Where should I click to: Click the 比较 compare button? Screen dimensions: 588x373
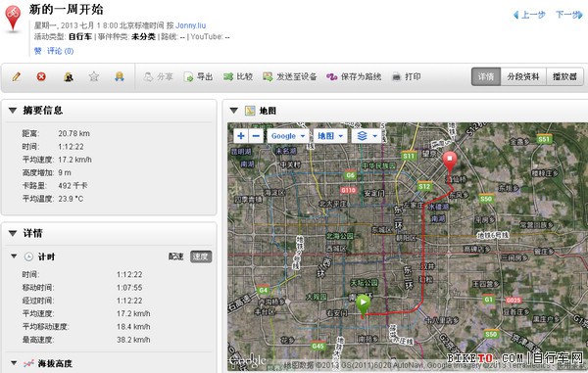point(238,76)
